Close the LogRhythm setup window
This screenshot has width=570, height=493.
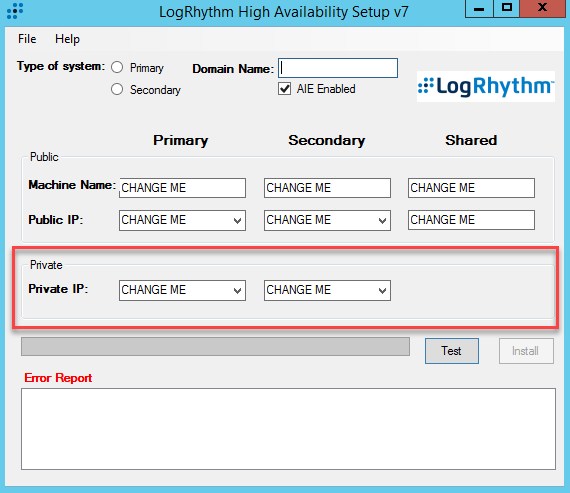542,8
